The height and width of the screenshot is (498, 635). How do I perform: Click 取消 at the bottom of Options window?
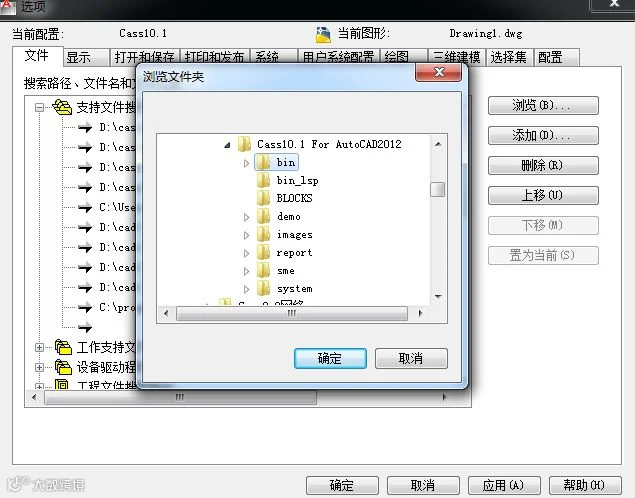[x=423, y=485]
